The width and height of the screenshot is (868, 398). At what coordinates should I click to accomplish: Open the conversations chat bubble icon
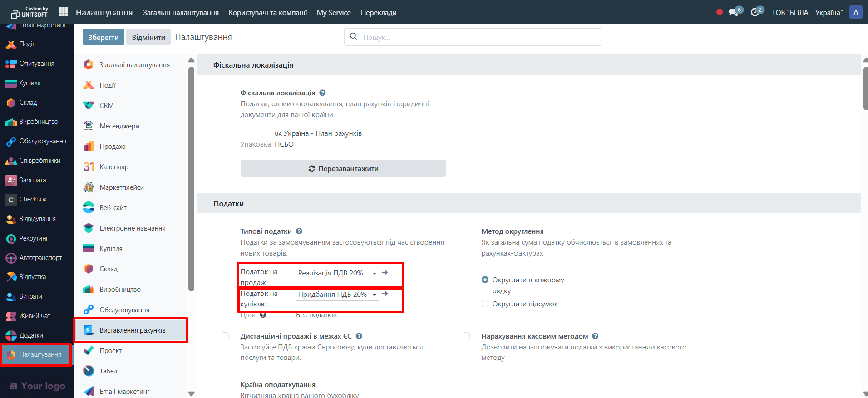point(733,12)
